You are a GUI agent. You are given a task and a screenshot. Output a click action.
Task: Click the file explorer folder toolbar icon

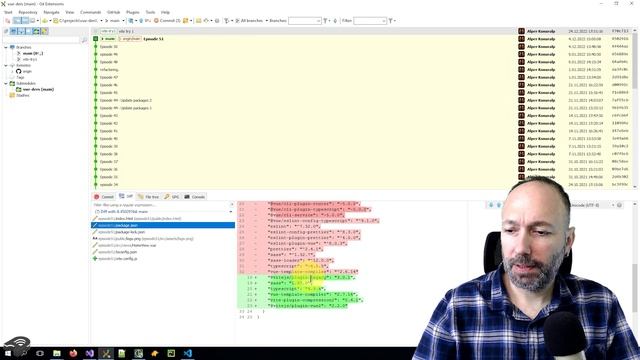point(199,20)
